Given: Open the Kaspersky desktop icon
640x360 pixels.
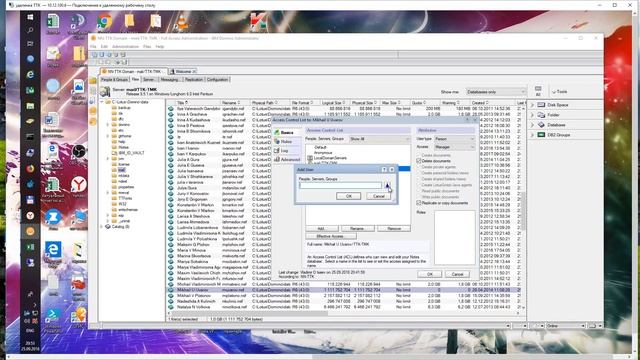Looking at the screenshot, I should (x=258, y=21).
